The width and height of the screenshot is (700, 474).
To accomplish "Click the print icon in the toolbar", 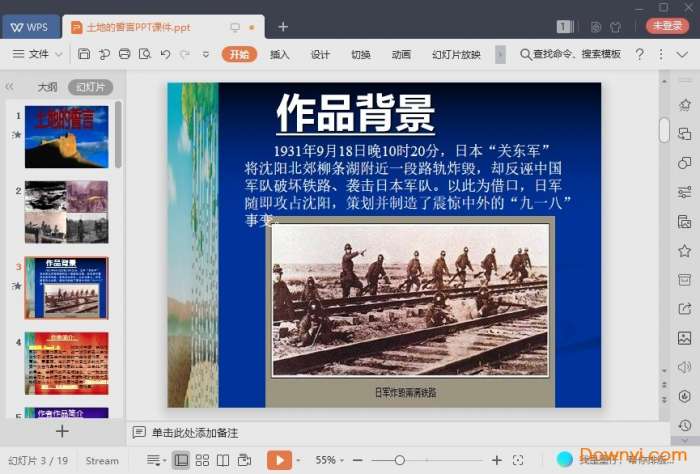I will [x=124, y=54].
